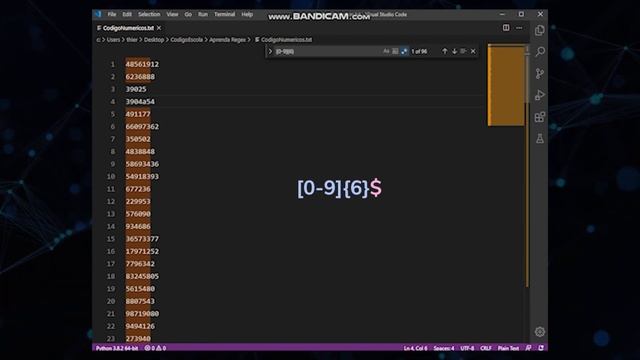The width and height of the screenshot is (640, 360).
Task: Select Python 3.8.2 64-bit interpreter in status bar
Action: click(117, 348)
